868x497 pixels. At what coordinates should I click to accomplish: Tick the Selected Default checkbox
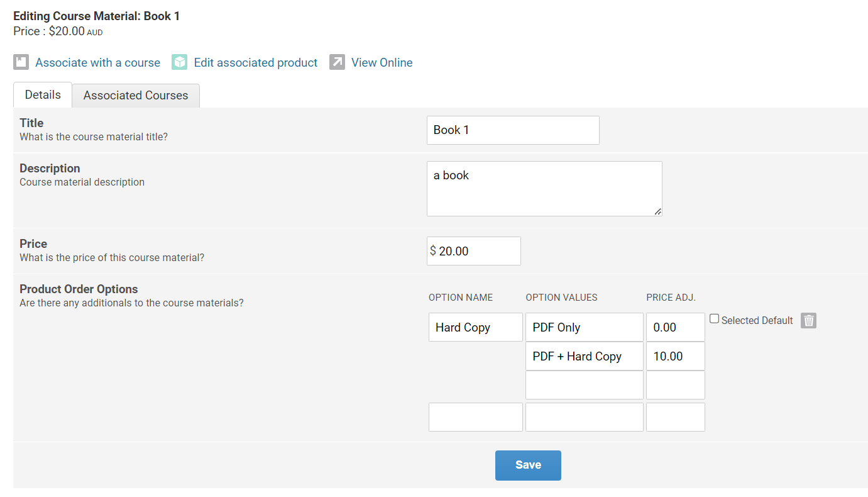pos(715,319)
